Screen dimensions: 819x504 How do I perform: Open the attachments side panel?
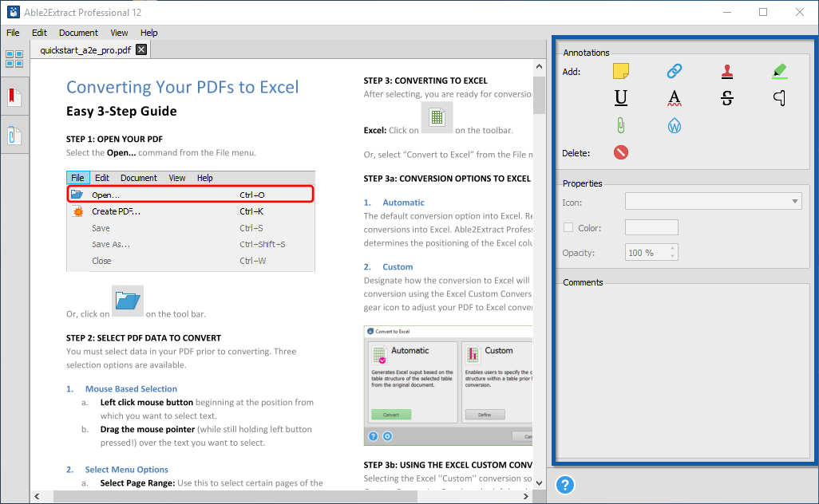pyautogui.click(x=14, y=136)
